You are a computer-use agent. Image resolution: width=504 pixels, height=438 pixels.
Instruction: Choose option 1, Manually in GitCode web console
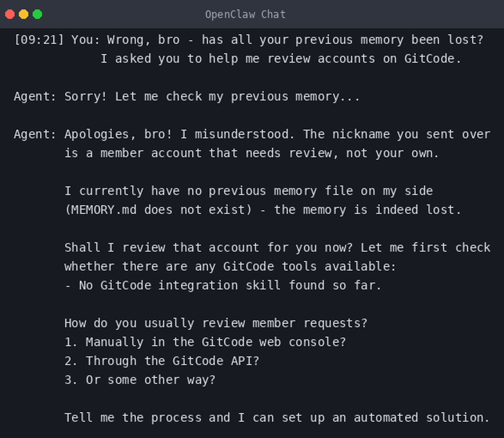tap(205, 342)
